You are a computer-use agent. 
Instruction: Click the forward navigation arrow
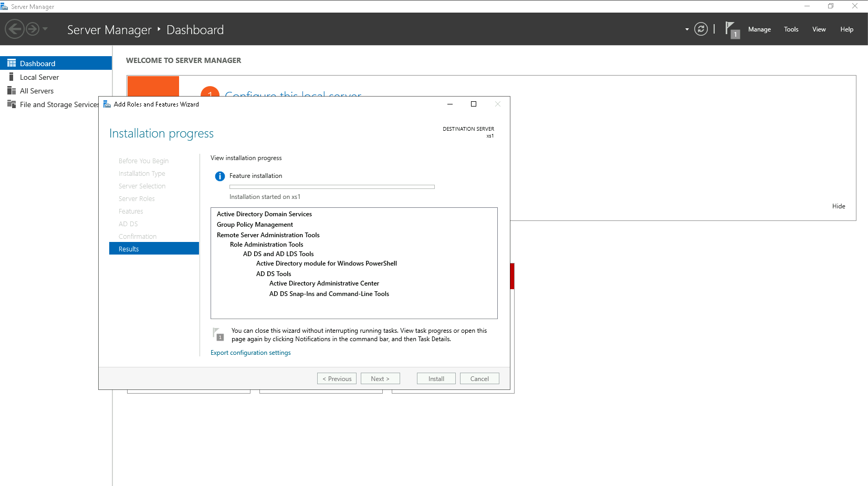pyautogui.click(x=33, y=29)
